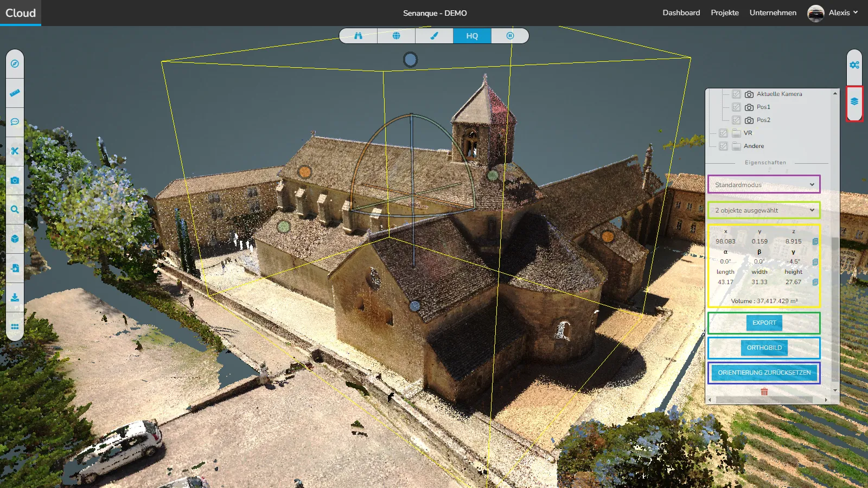The image size is (868, 488).
Task: Open the scissors clipping tool
Action: pos(15,151)
